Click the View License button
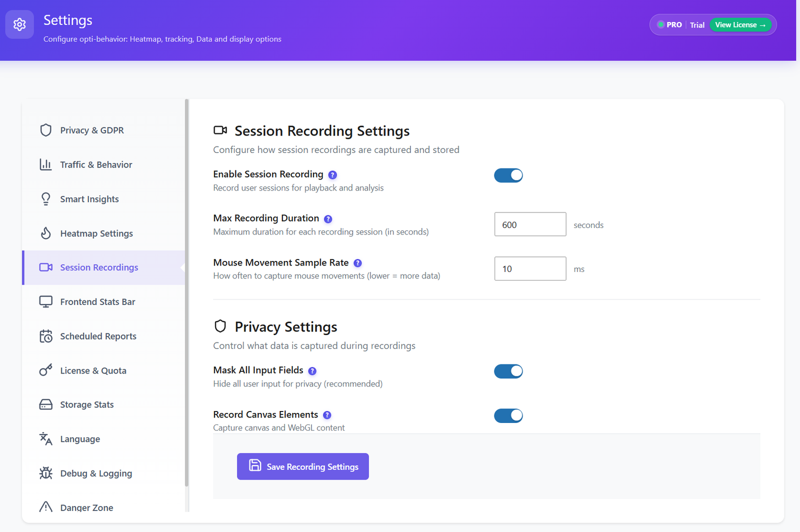 (x=740, y=24)
